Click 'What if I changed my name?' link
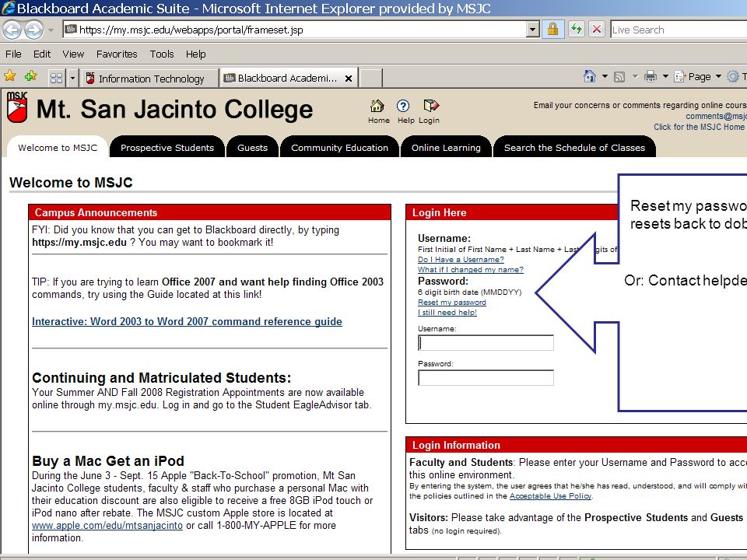This screenshot has width=747, height=560. coord(471,270)
